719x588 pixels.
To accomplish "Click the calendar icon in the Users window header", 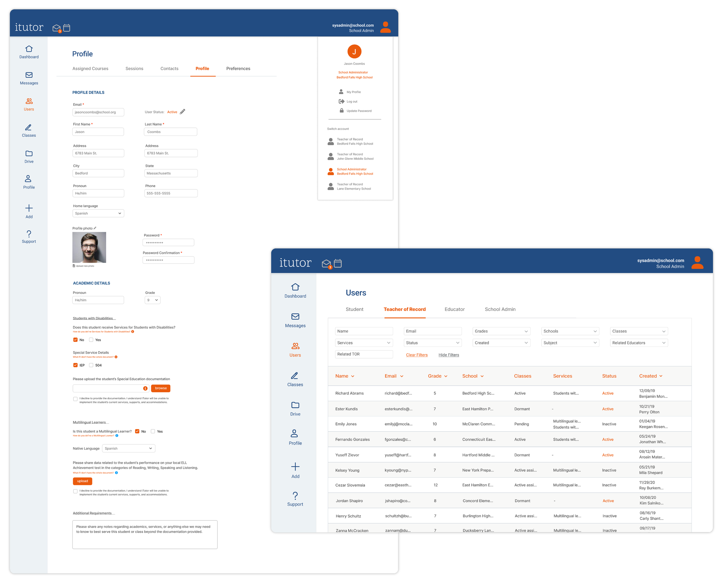I will (338, 263).
